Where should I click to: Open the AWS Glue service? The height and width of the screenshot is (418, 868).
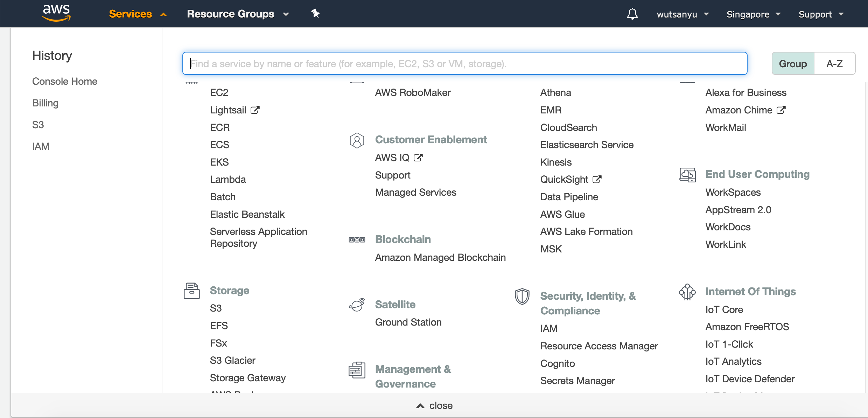point(563,214)
